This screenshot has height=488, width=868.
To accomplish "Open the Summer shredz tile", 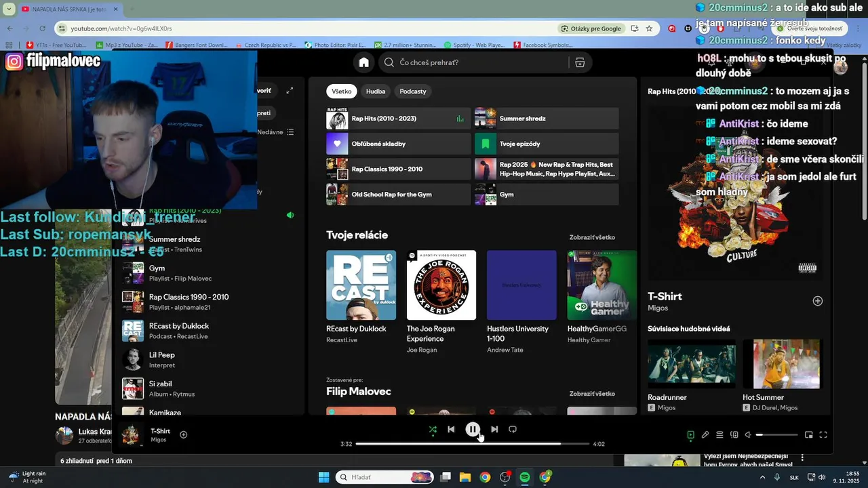I will coord(547,119).
